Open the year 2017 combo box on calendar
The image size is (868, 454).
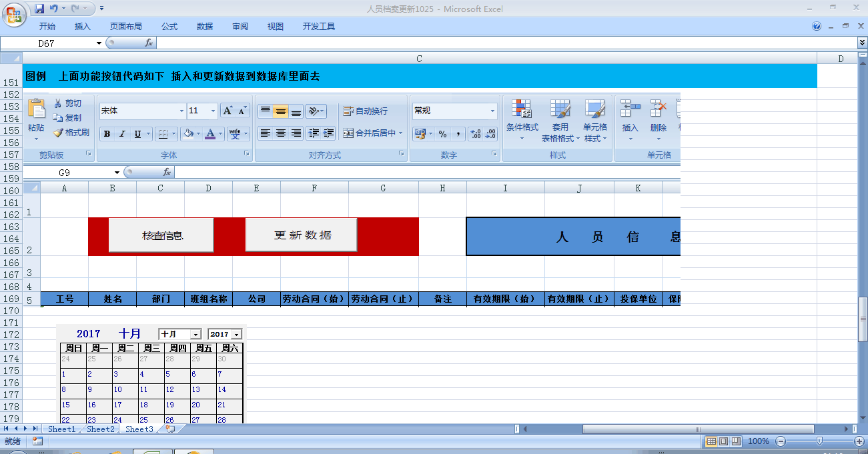pyautogui.click(x=237, y=335)
